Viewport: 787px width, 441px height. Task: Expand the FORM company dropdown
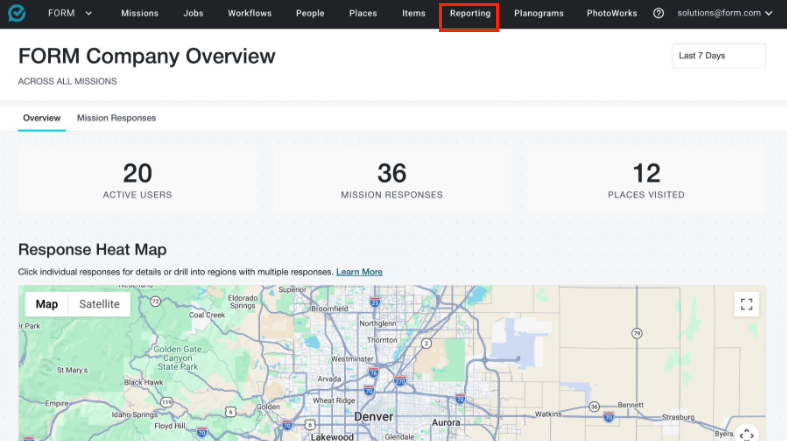coord(70,13)
